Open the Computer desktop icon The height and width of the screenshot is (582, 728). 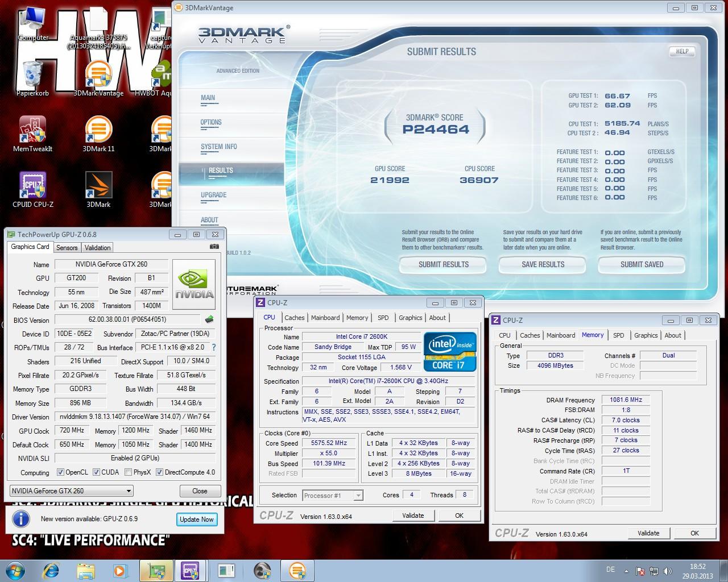click(33, 24)
